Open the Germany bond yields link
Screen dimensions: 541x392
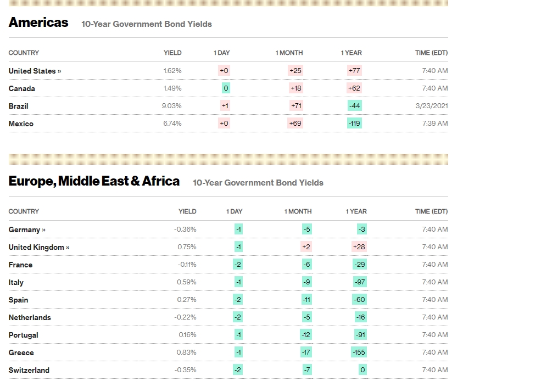tap(27, 229)
